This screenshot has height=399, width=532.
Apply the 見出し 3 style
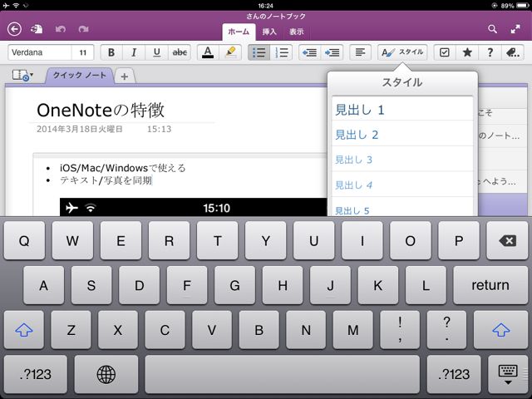pyautogui.click(x=402, y=160)
